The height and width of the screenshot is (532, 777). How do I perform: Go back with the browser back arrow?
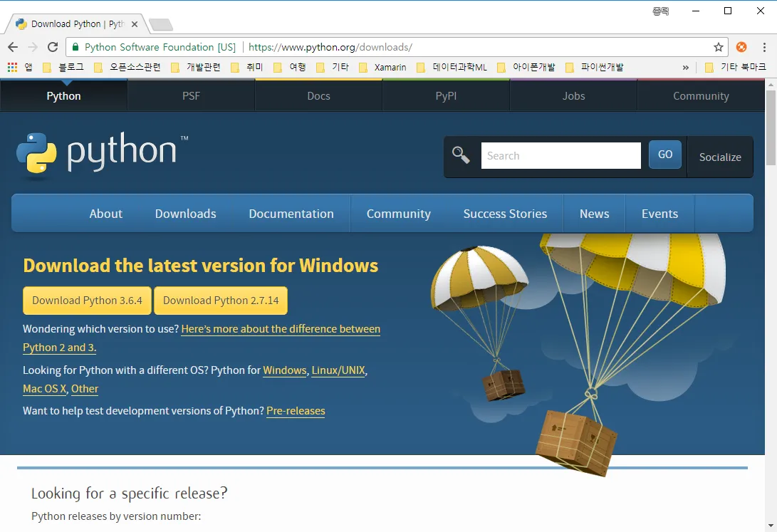click(x=13, y=47)
